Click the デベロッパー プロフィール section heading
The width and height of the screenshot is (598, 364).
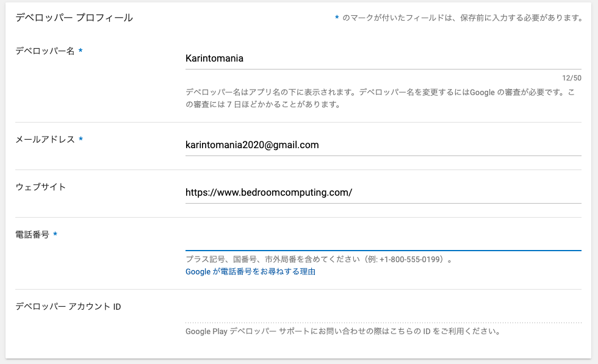[74, 18]
